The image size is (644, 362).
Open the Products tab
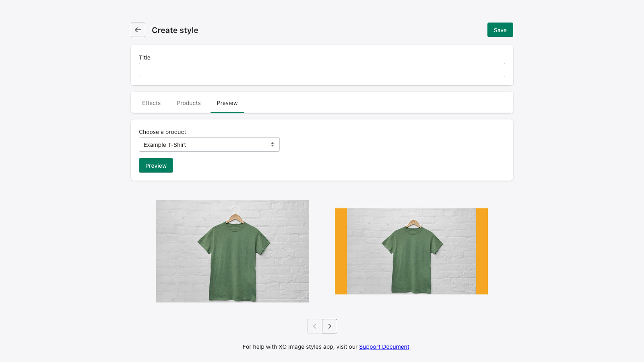(188, 103)
